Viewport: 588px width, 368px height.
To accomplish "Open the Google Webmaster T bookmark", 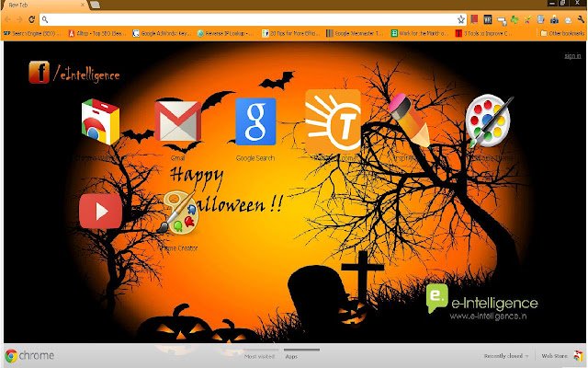I will (x=355, y=33).
